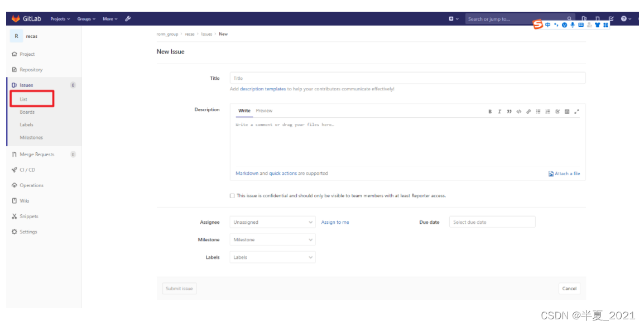Tick the confidential issue checkbox

[x=232, y=196]
